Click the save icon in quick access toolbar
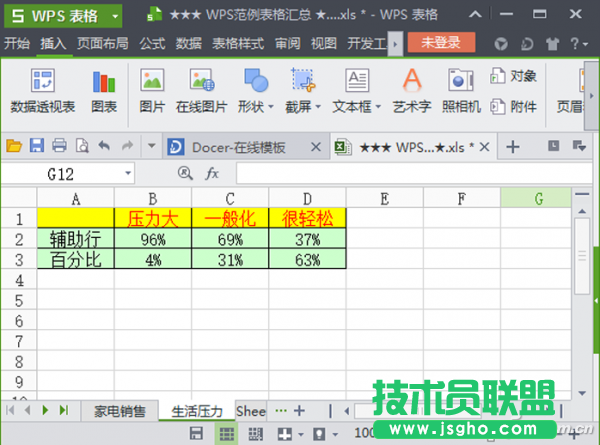The image size is (600, 445). [36, 146]
